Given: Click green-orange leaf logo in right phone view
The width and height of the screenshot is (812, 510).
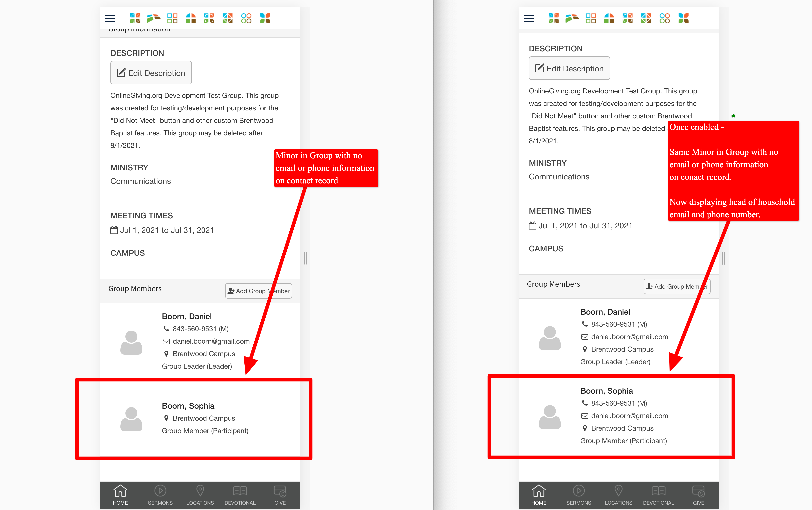Looking at the screenshot, I should (x=572, y=18).
